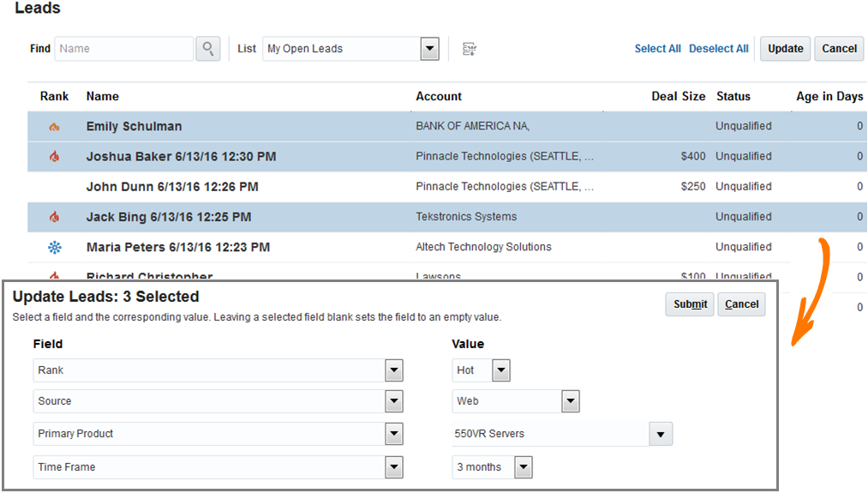Image resolution: width=868 pixels, height=493 pixels.
Task: Click the warm rank icon for Emily Schulman
Action: 55,127
